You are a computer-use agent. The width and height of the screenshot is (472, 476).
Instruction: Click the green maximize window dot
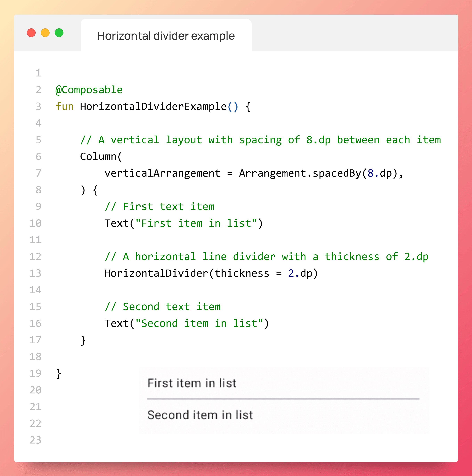click(x=59, y=33)
